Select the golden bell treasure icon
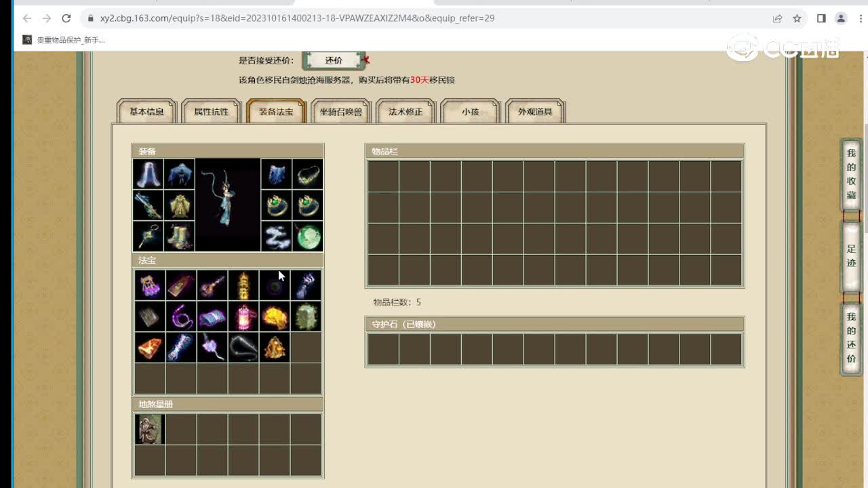The image size is (868, 488). tap(275, 348)
